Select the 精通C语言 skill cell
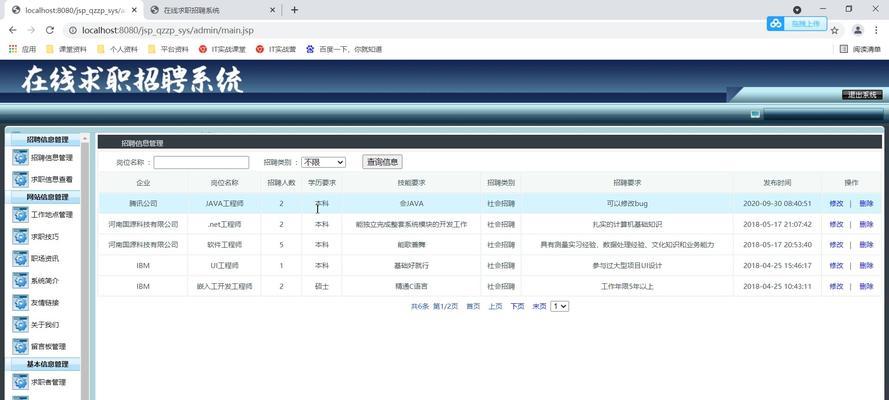889x400 pixels. (411, 287)
